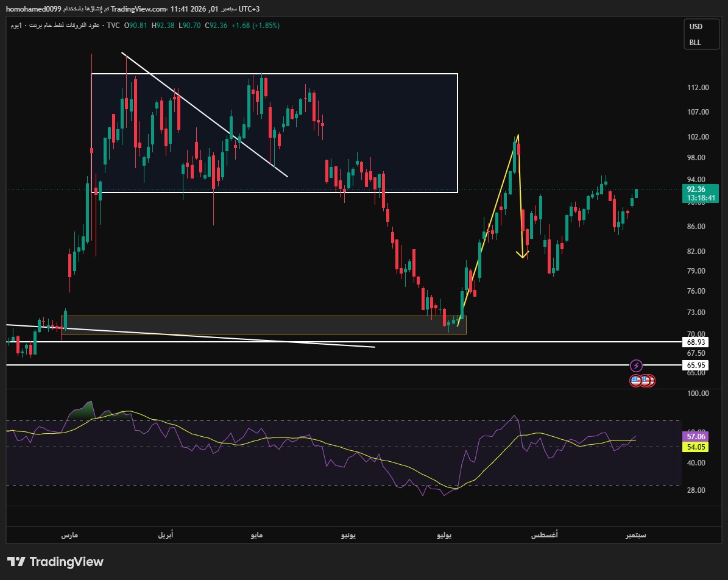The height and width of the screenshot is (580, 728).
Task: Click the 100.00 RSI scale label
Action: pos(698,394)
